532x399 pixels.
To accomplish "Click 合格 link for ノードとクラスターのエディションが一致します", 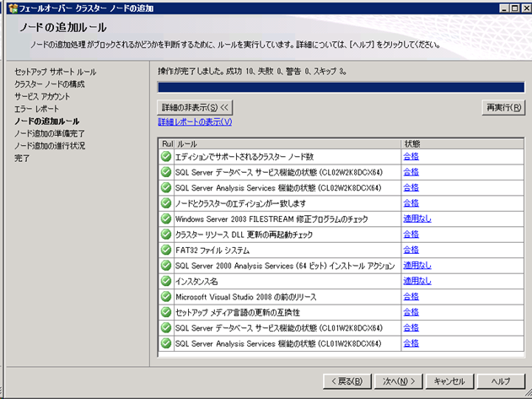I will pyautogui.click(x=411, y=203).
